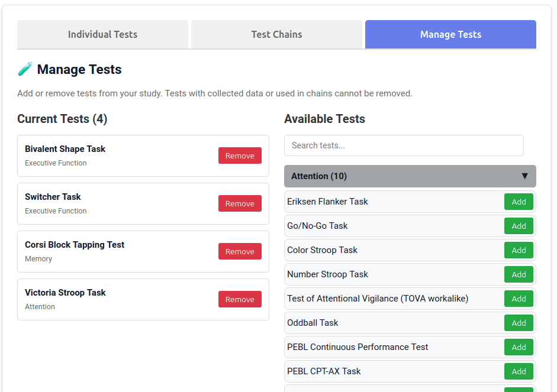The image size is (557, 392).
Task: Add the Eriksen Flanker Task
Action: pyautogui.click(x=519, y=202)
